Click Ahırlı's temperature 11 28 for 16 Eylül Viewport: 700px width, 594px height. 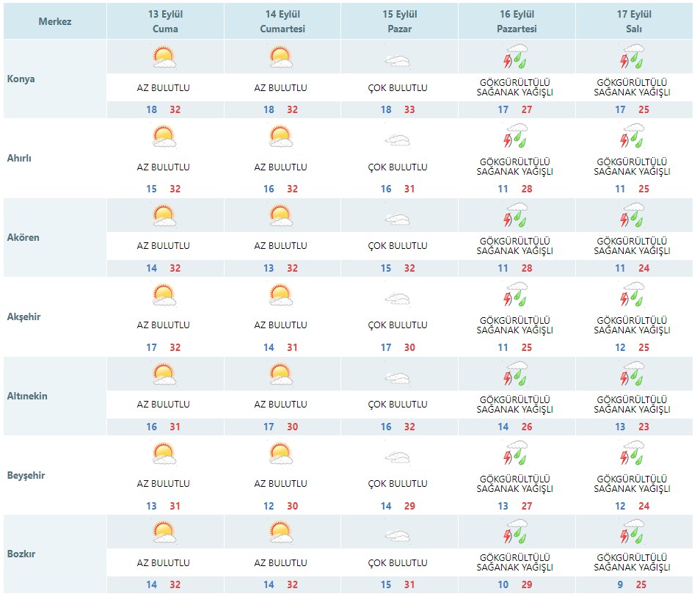tap(515, 189)
